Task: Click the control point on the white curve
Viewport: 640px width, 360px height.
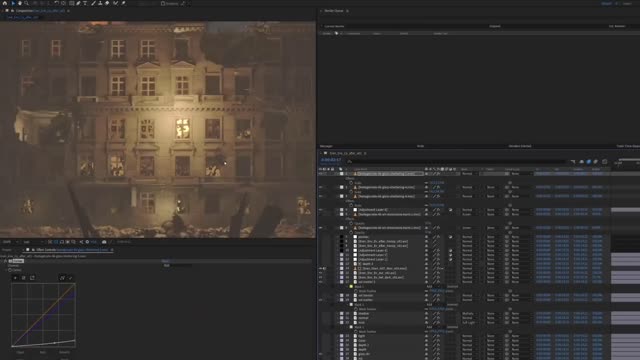Action: click(54, 343)
